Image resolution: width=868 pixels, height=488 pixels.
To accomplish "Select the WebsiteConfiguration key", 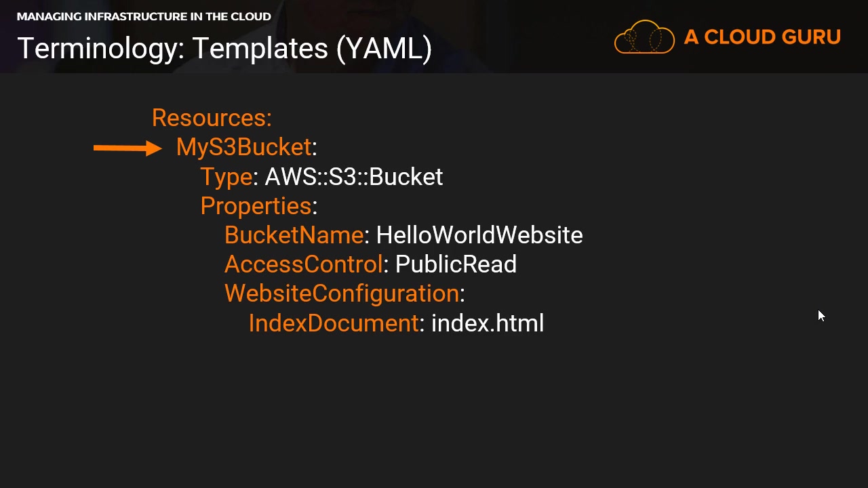I will click(x=342, y=293).
